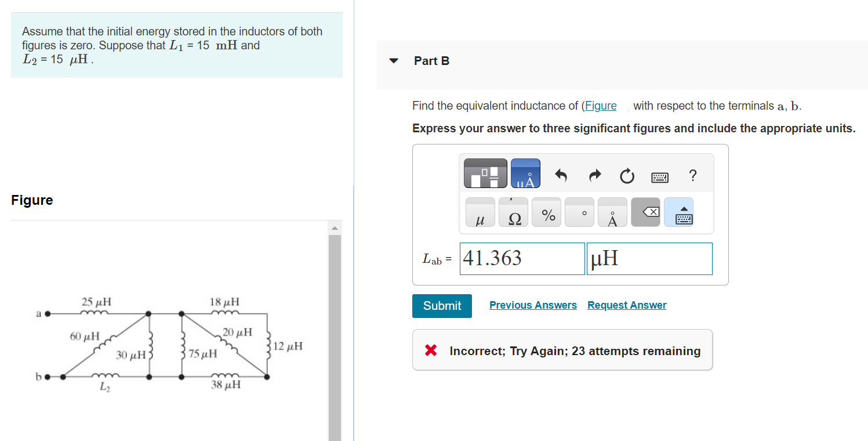Click the Lab answer input field

click(x=521, y=258)
